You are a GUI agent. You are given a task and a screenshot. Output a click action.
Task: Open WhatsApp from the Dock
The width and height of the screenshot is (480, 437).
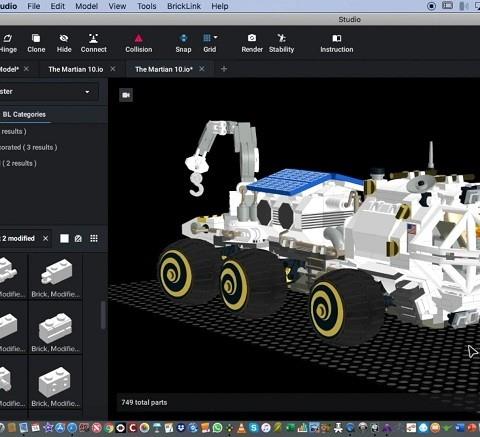pos(217,428)
